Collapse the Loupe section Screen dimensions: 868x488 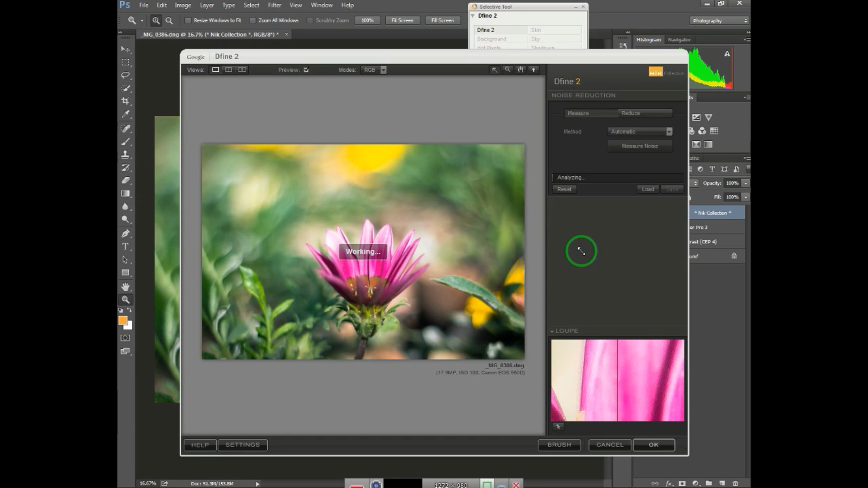pyautogui.click(x=552, y=331)
